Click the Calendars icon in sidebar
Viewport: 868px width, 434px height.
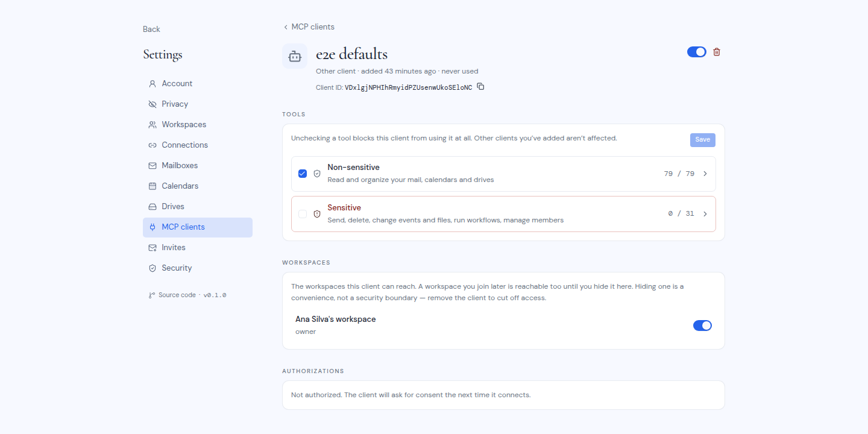pyautogui.click(x=153, y=186)
